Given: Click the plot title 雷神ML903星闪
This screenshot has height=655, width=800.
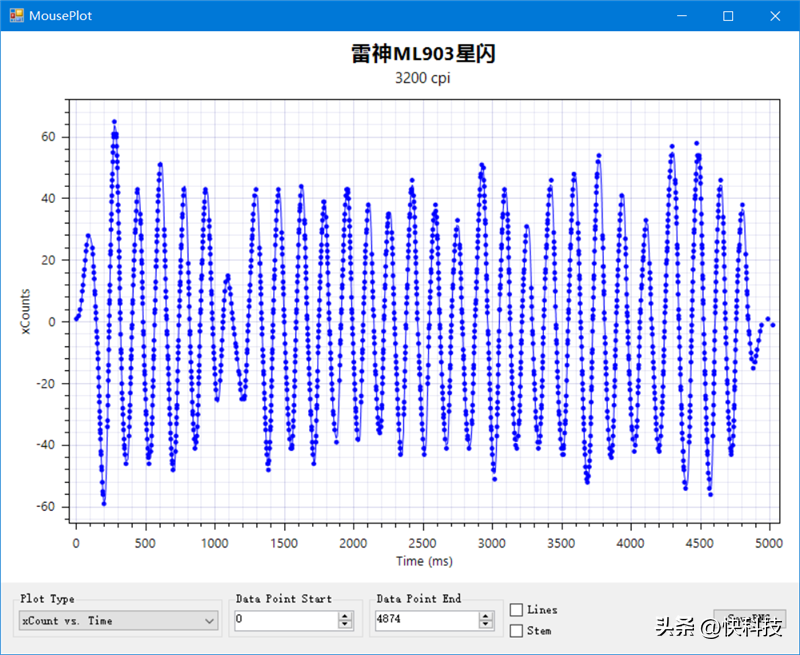Looking at the screenshot, I should [x=423, y=54].
